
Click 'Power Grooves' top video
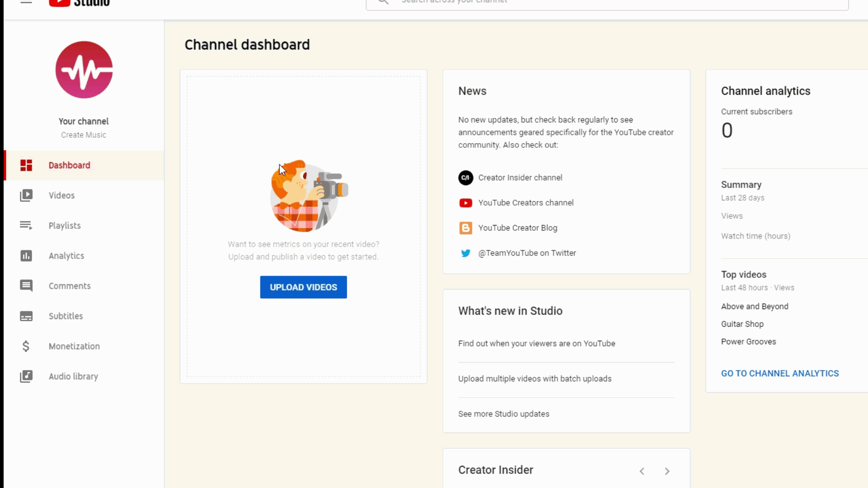click(749, 342)
